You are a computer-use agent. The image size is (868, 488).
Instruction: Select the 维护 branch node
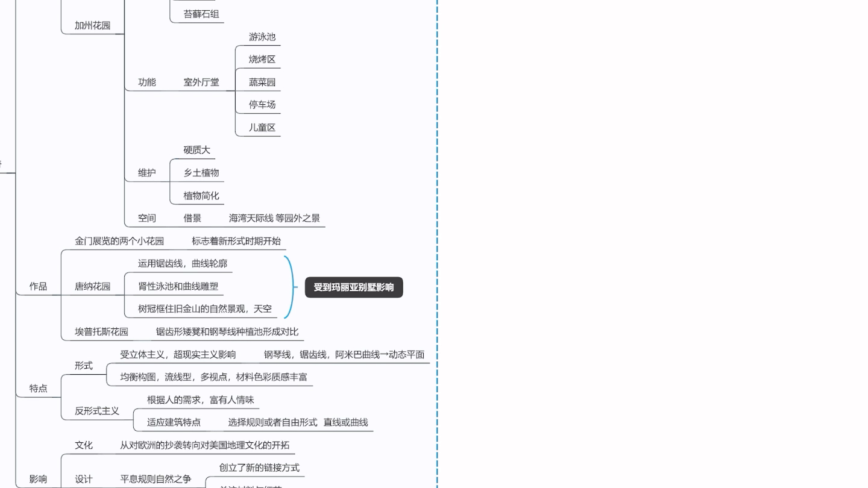(x=147, y=172)
